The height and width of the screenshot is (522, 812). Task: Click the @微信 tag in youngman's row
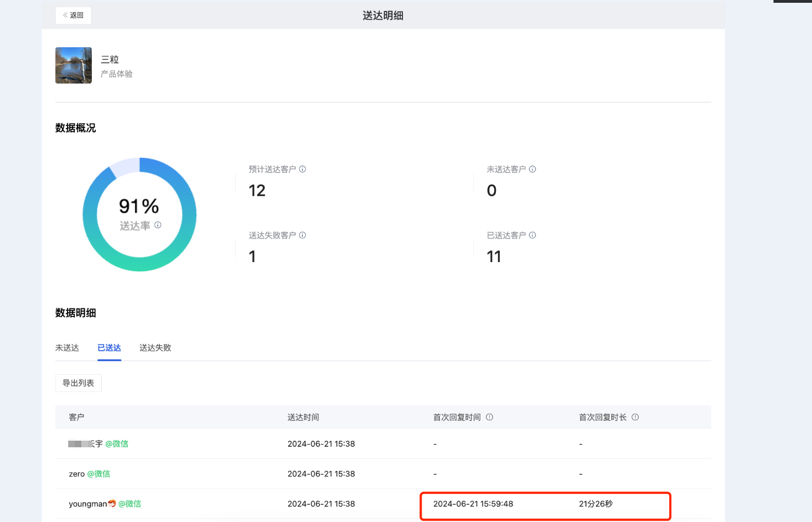tap(130, 504)
